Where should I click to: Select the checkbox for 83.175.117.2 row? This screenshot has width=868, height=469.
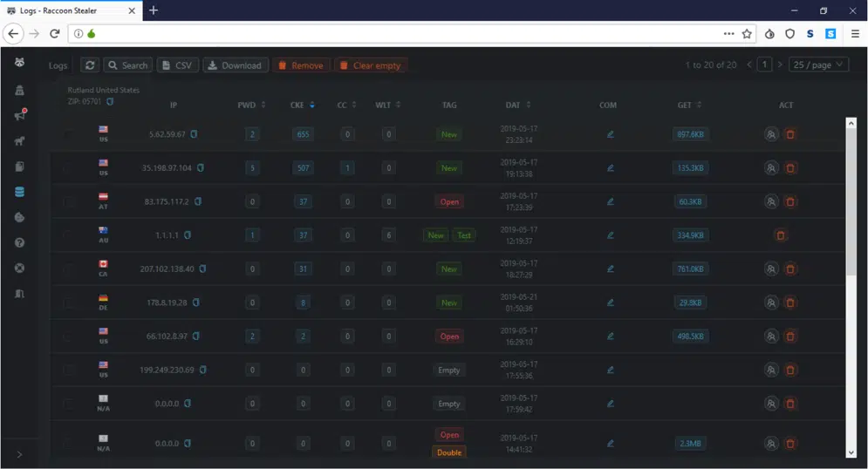69,202
